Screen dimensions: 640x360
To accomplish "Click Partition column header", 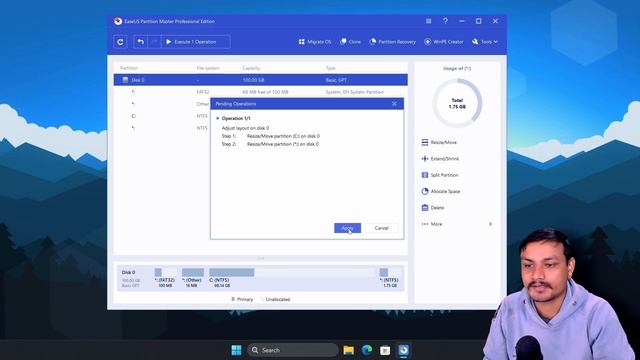I will [129, 68].
